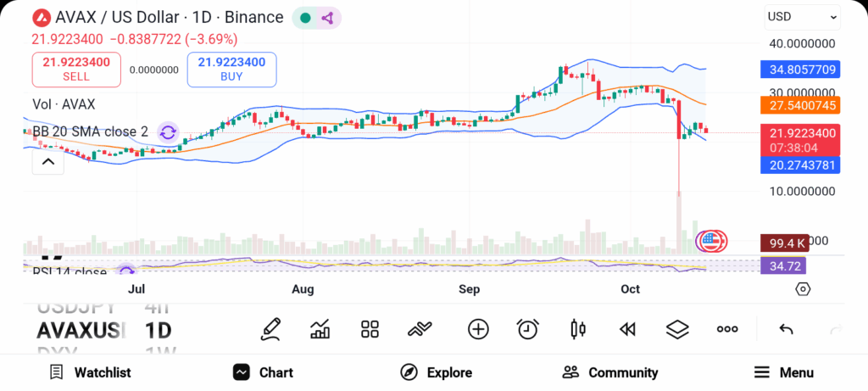
Task: Toggle the BB indicator purple refresh icon
Action: [168, 131]
